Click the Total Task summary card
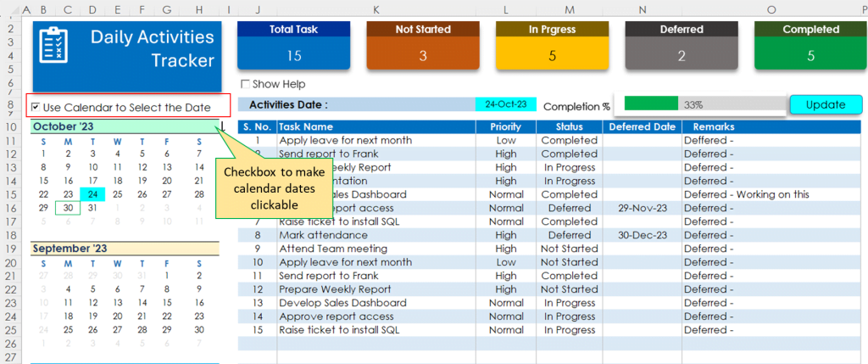 [x=293, y=46]
